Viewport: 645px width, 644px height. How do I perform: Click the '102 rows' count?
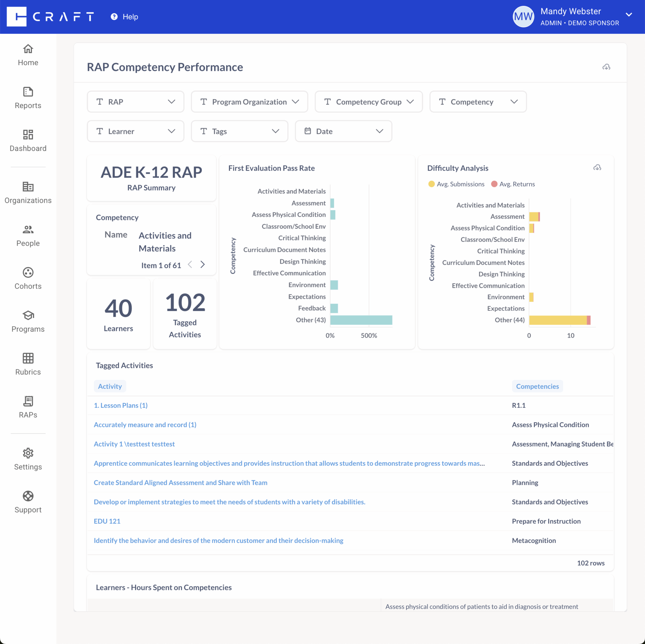pyautogui.click(x=591, y=563)
